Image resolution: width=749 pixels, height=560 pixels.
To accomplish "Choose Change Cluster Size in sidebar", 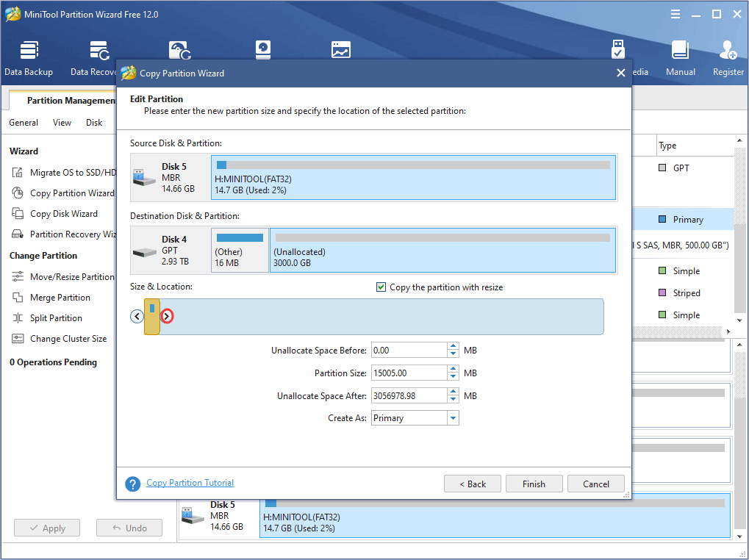I will point(59,338).
